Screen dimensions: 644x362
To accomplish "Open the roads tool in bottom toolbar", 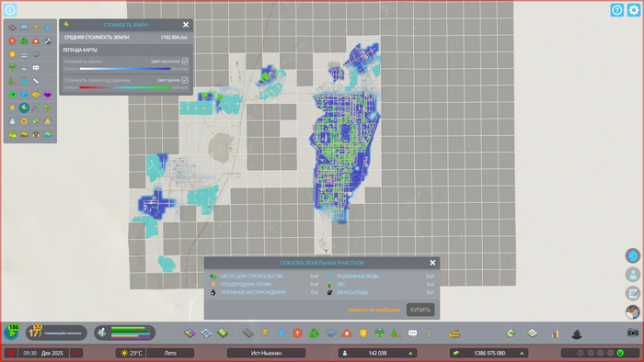I will coord(247,333).
